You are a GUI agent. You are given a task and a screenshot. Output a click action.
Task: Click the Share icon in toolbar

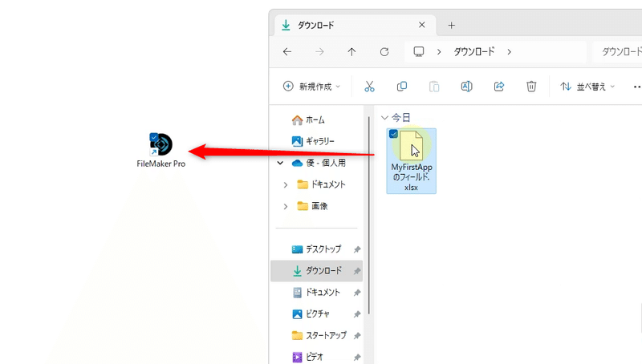pyautogui.click(x=498, y=87)
